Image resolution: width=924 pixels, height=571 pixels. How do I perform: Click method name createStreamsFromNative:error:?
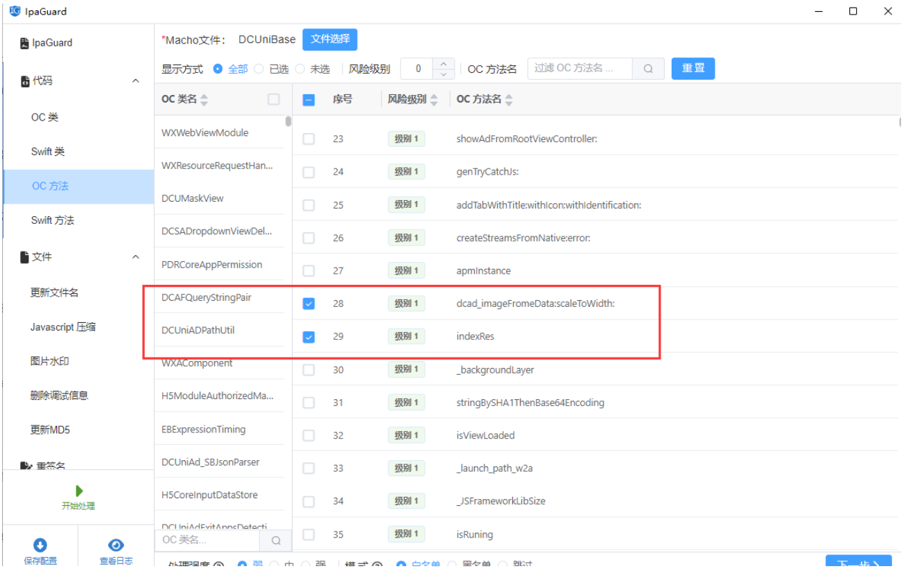pos(523,238)
